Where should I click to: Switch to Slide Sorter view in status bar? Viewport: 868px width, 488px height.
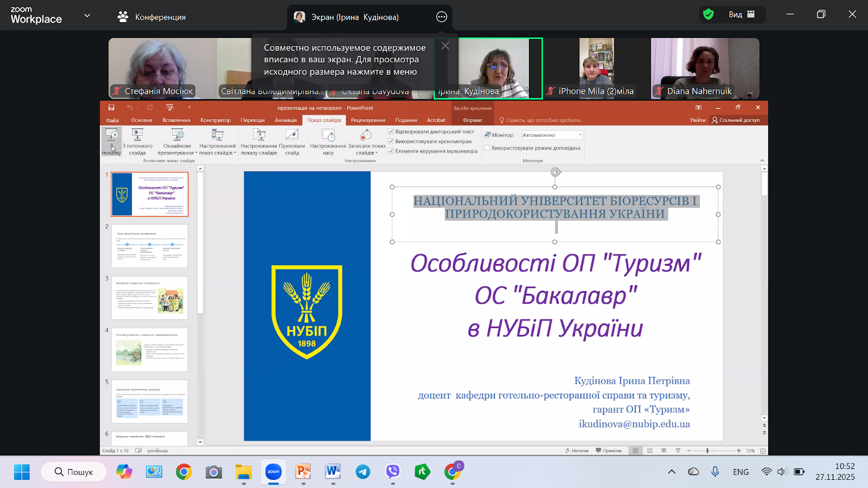650,451
